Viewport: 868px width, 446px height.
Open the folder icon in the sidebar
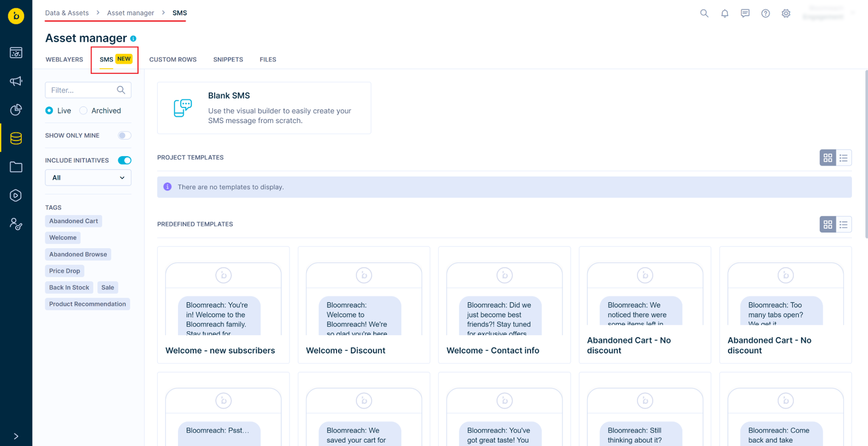pyautogui.click(x=16, y=167)
